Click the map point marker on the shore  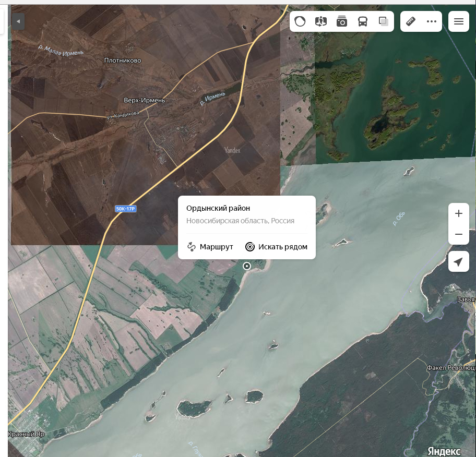click(247, 266)
